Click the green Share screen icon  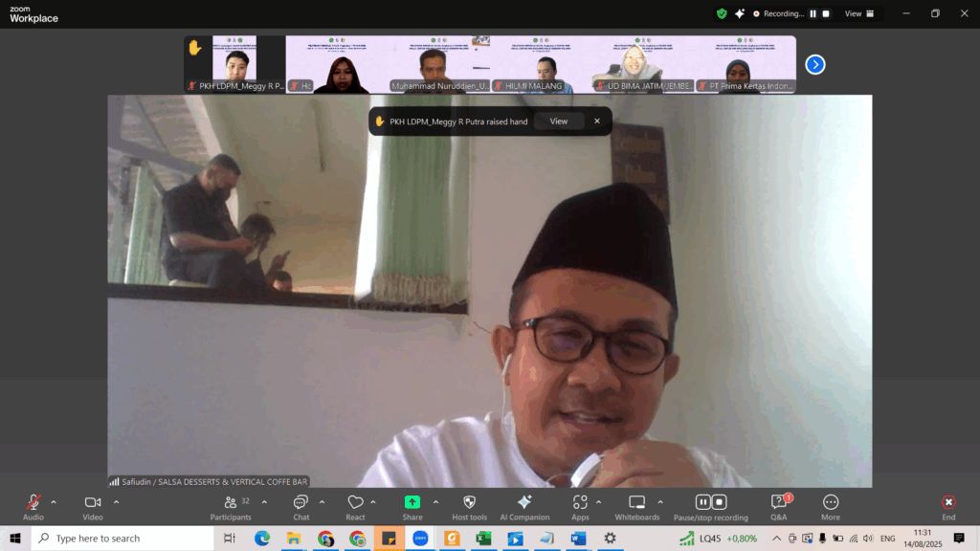(x=412, y=502)
